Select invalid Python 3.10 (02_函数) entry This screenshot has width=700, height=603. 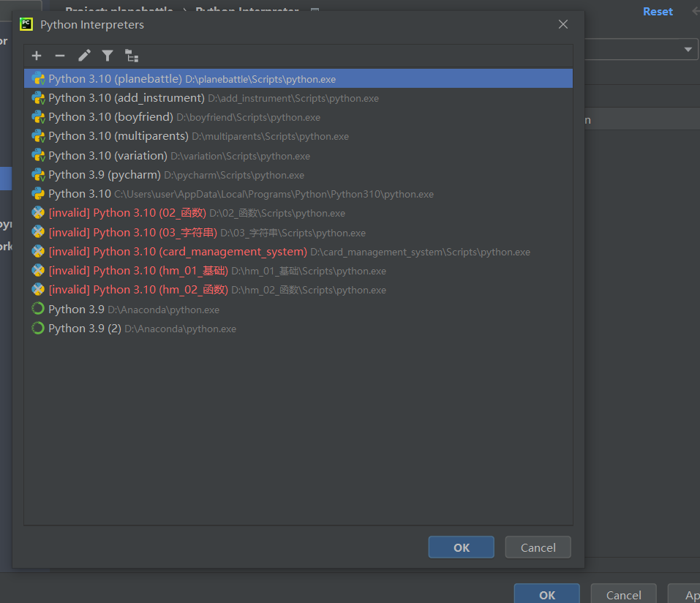tap(298, 213)
